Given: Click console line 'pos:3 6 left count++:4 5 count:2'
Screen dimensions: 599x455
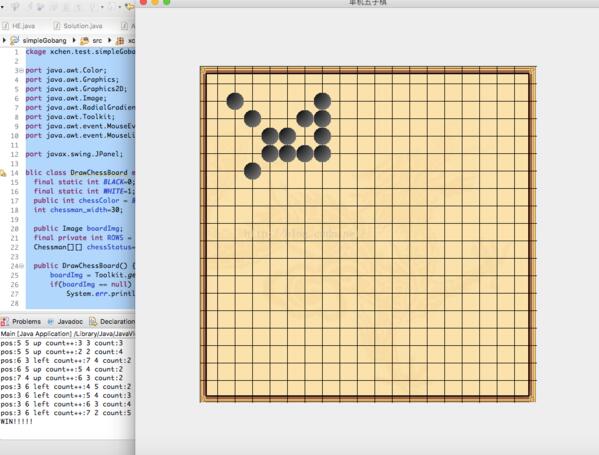Looking at the screenshot, I should pos(66,387).
